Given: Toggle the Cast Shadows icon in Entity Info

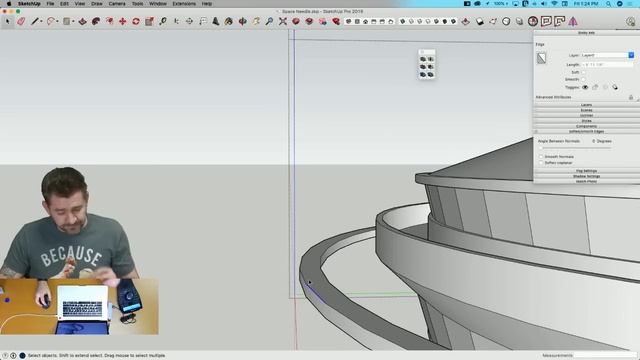Looking at the screenshot, I should [615, 87].
